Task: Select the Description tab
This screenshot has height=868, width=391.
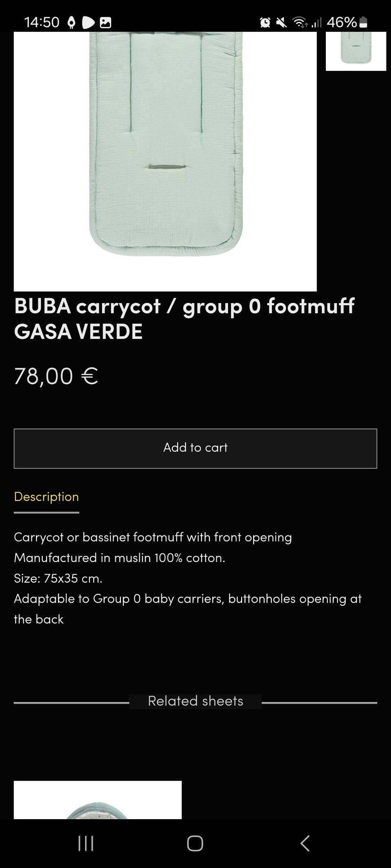Action: (x=46, y=497)
